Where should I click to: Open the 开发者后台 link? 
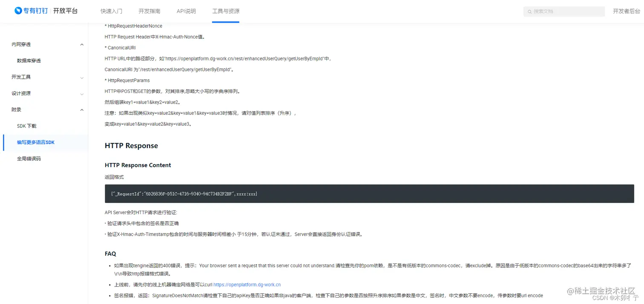click(x=626, y=11)
